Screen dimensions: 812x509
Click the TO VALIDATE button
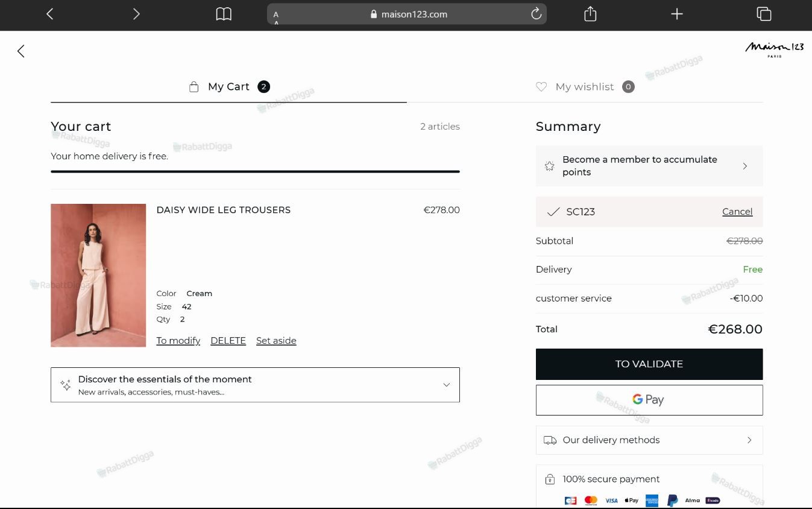(649, 364)
